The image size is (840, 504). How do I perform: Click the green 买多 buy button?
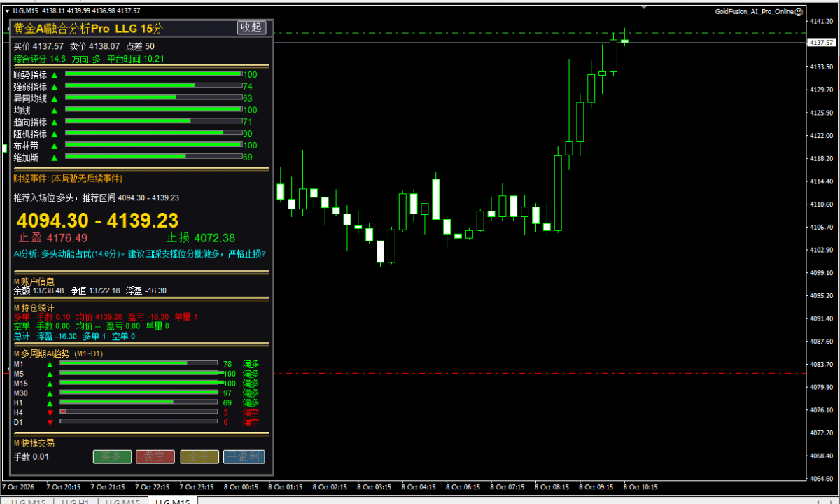112,456
